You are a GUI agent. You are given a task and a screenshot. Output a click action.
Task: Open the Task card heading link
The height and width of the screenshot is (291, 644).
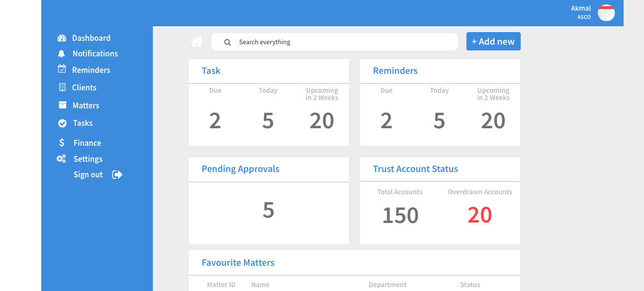pyautogui.click(x=211, y=71)
